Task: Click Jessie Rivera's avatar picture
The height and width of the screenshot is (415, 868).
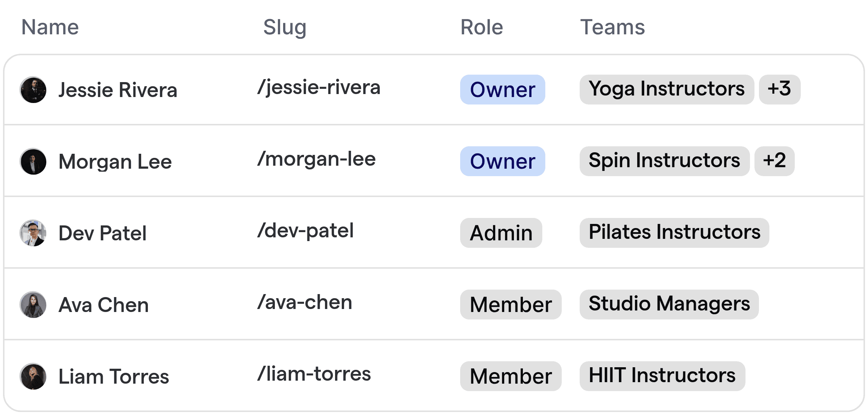Action: point(33,90)
